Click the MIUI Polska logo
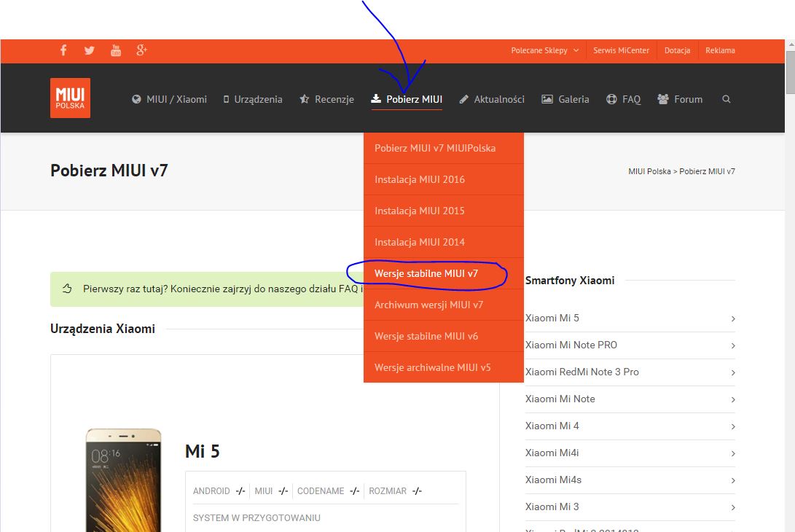The image size is (795, 532). 70,98
